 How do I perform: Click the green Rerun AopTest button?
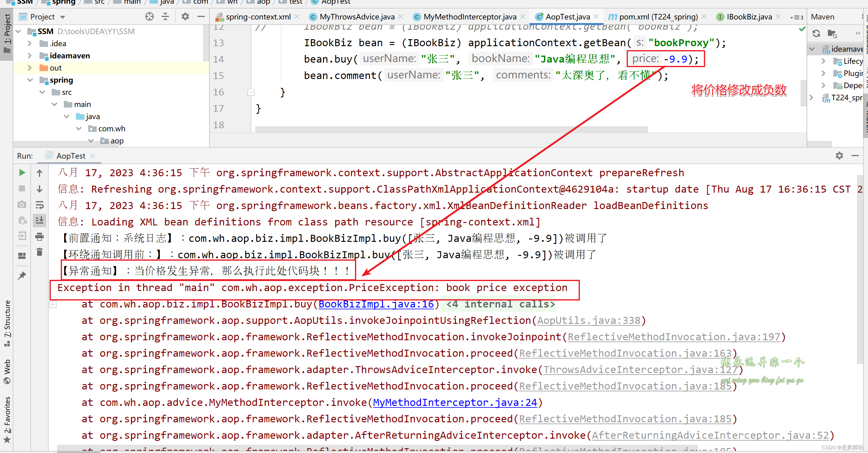(x=22, y=173)
